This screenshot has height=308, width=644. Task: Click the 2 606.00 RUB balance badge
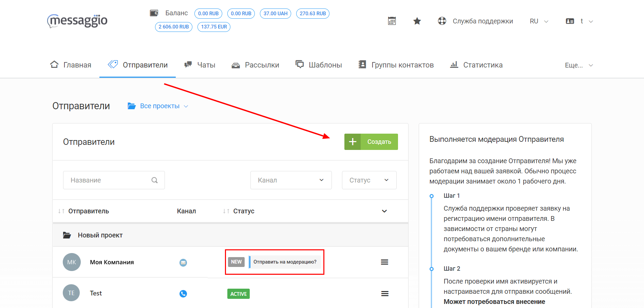[x=174, y=27]
